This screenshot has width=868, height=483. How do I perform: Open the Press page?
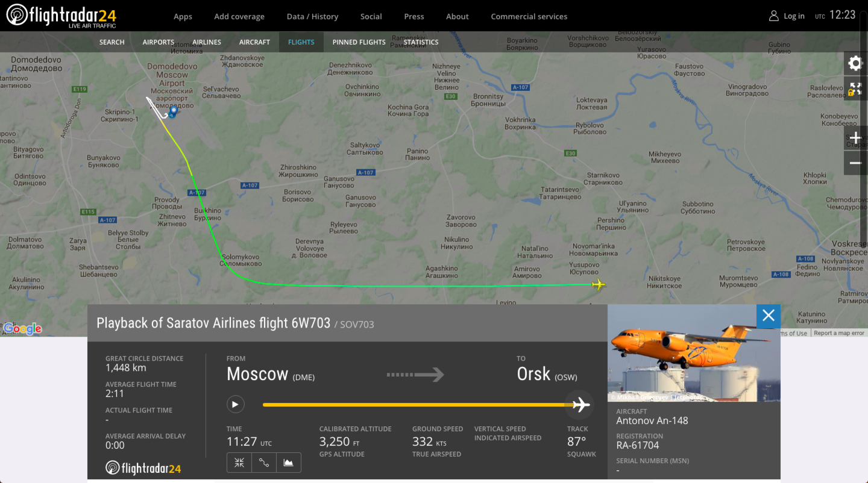[414, 16]
